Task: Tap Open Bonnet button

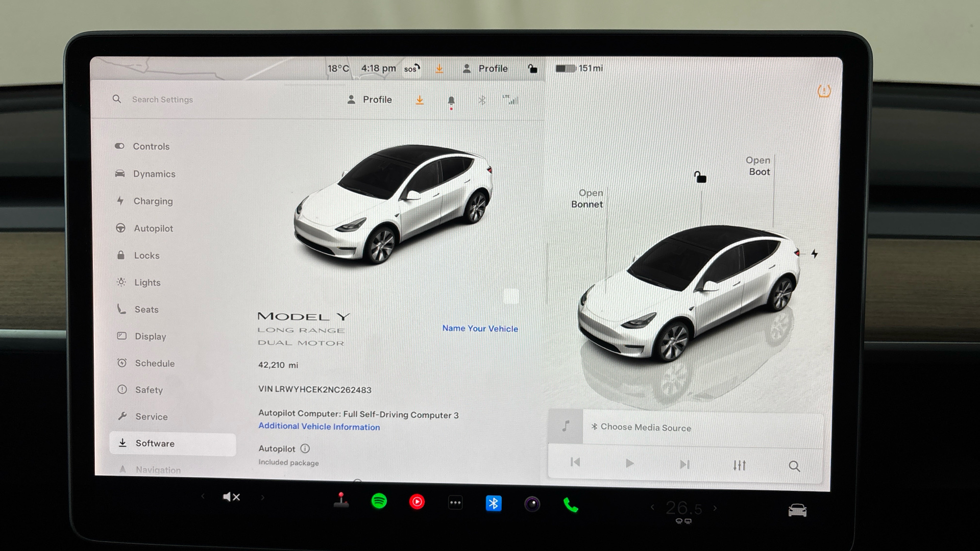Action: [x=587, y=198]
